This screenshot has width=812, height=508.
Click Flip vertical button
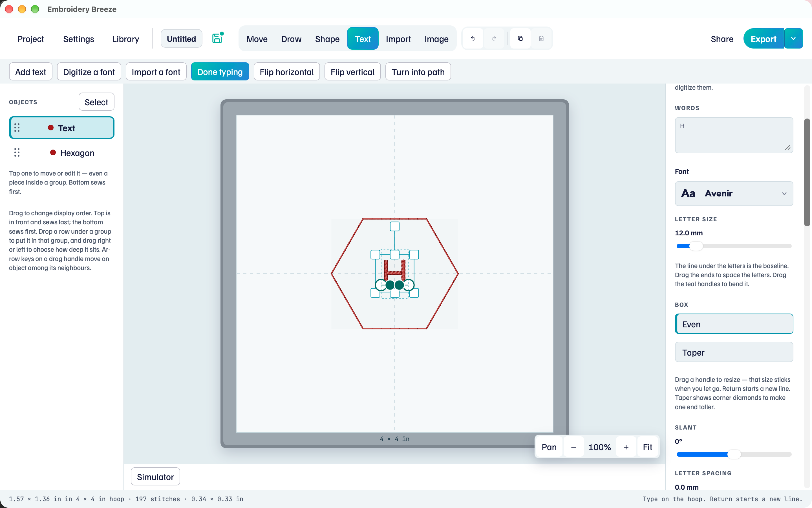(x=352, y=72)
